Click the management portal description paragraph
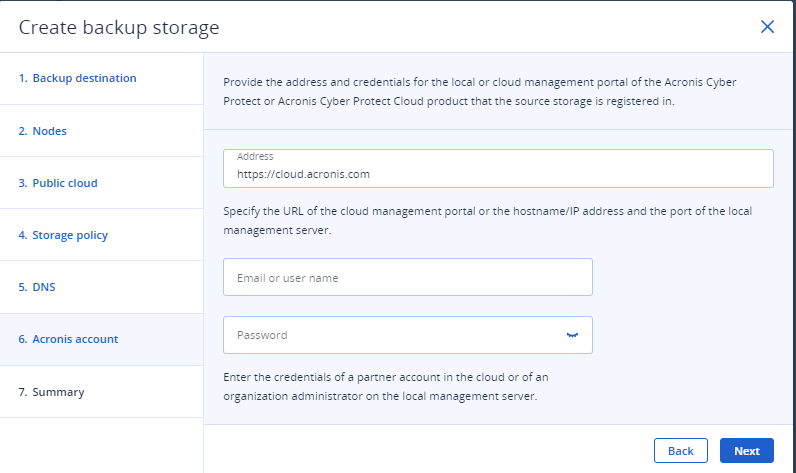Screen dimensions: 796x473 480,91
